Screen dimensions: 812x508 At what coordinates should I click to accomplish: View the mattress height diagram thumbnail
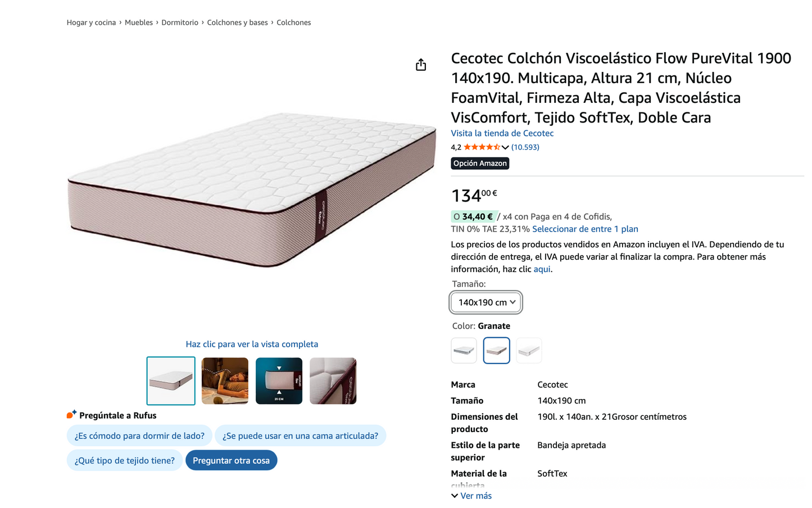(x=279, y=381)
